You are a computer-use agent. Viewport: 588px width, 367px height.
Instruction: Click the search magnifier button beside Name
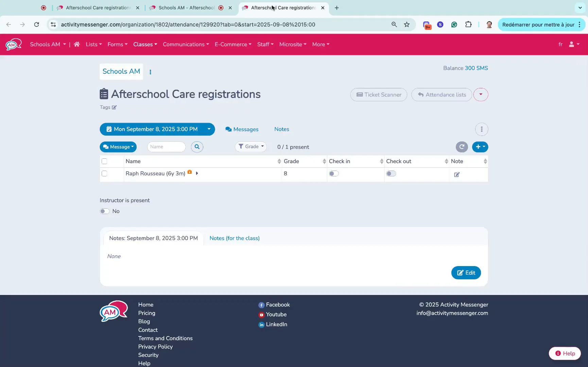coord(197,147)
